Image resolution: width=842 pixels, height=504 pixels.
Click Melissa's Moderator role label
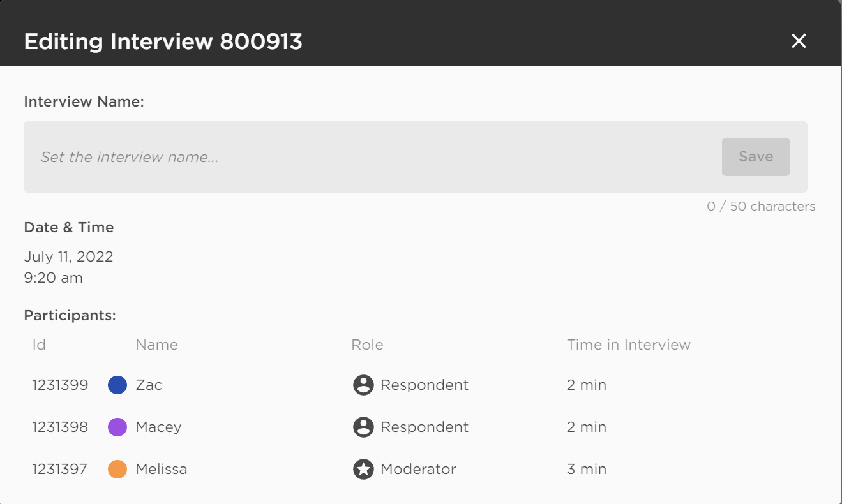pos(418,470)
